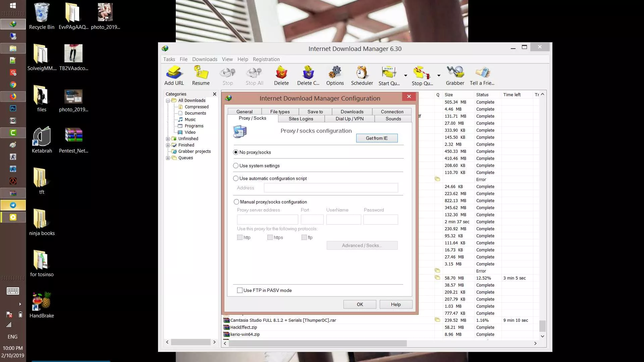
Task: Click the Proxy server address field
Action: 267,220
